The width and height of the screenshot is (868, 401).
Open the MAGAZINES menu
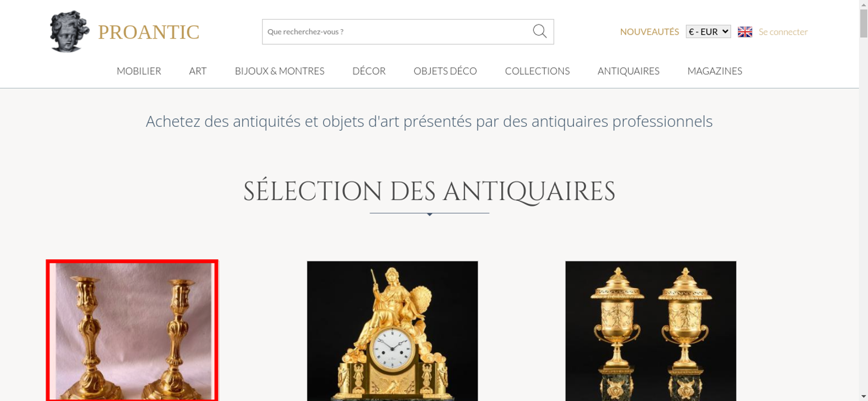click(715, 71)
